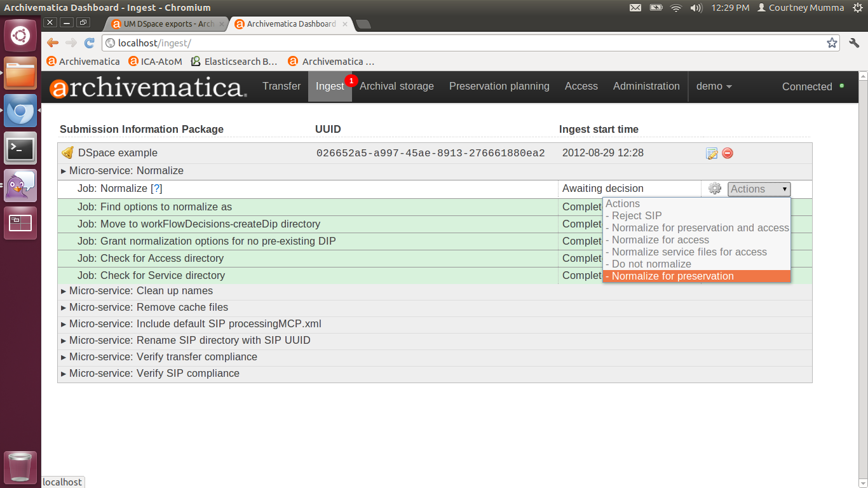The image size is (868, 488).
Task: Click the gear icon beside Actions
Action: pyautogui.click(x=715, y=189)
